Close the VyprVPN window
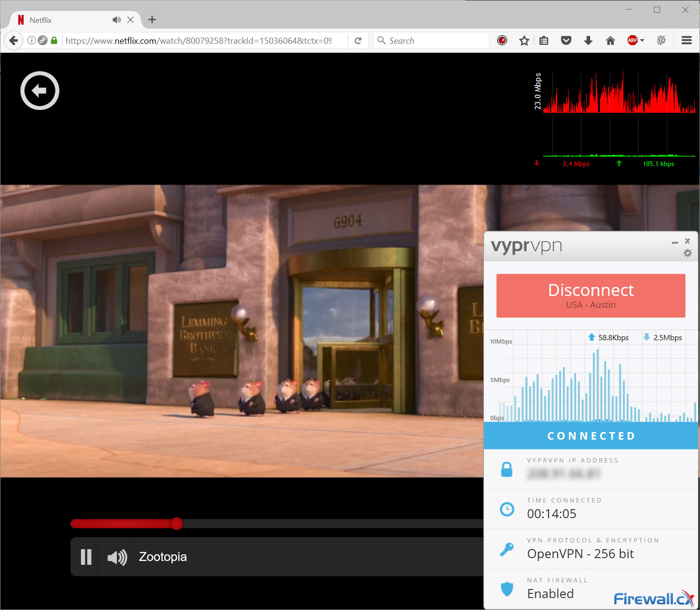Image resolution: width=700 pixels, height=610 pixels. [x=688, y=241]
